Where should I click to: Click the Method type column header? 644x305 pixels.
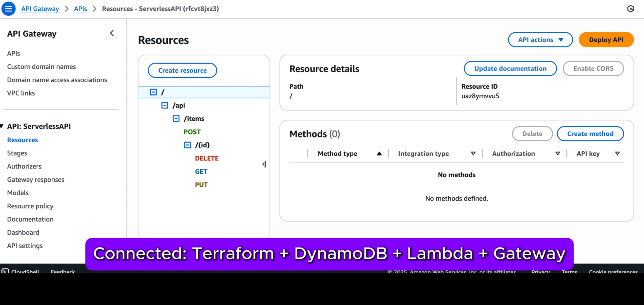[337, 154]
